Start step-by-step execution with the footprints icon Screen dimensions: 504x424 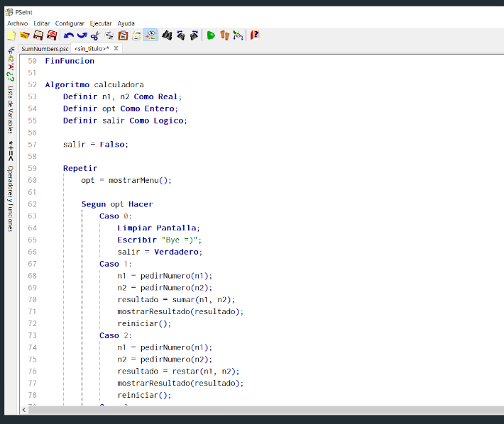coord(225,35)
